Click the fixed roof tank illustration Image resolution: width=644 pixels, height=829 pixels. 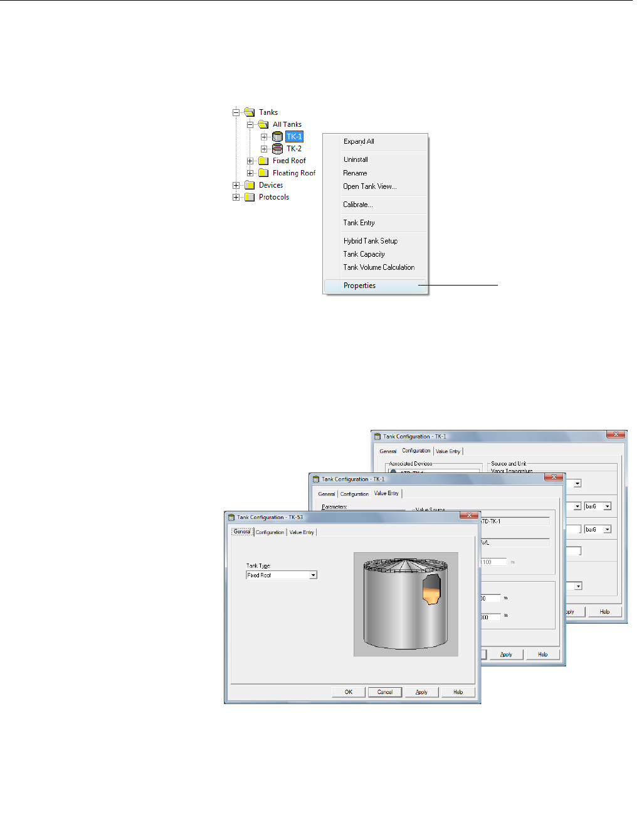[406, 604]
